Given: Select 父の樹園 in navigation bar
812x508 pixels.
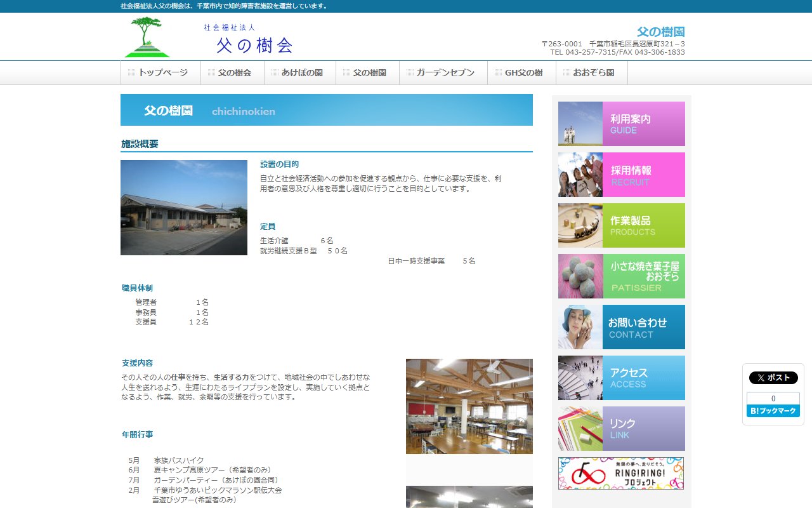Looking at the screenshot, I should click(367, 73).
